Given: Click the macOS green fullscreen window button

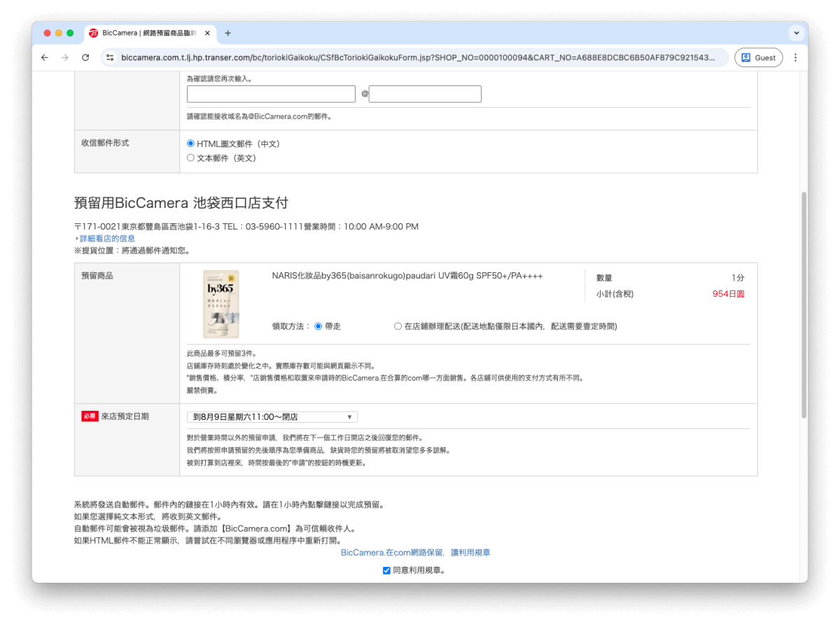Looking at the screenshot, I should (x=70, y=33).
